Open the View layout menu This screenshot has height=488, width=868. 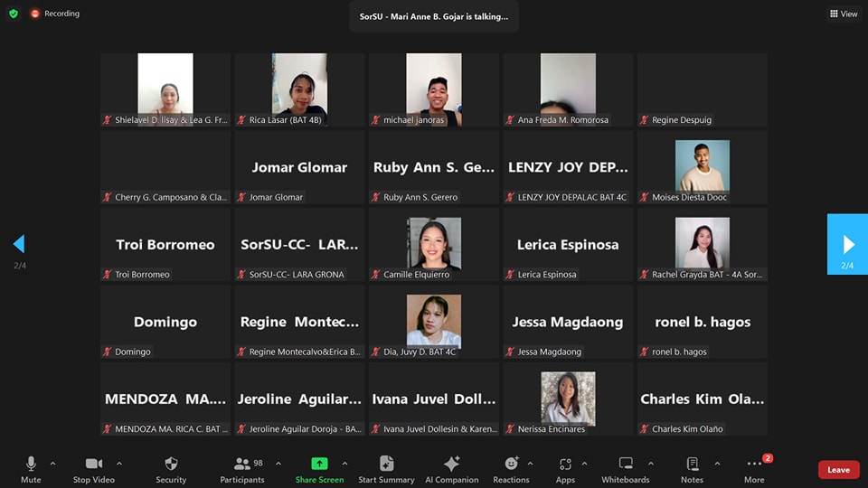(x=843, y=14)
